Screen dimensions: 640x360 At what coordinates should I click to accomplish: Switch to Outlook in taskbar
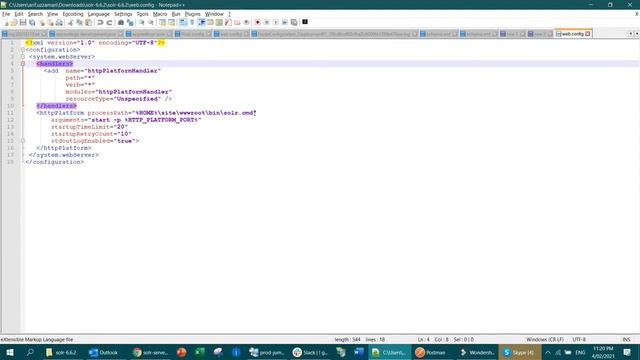tap(104, 352)
